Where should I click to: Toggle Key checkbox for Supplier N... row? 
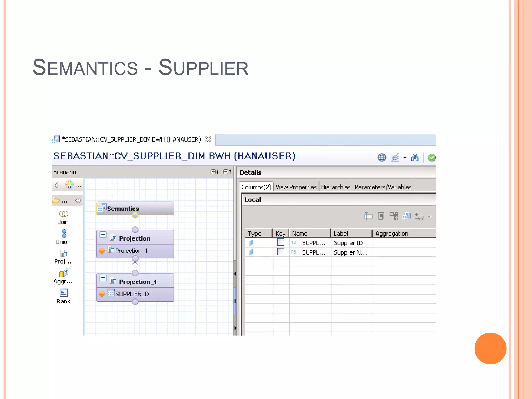click(x=281, y=252)
